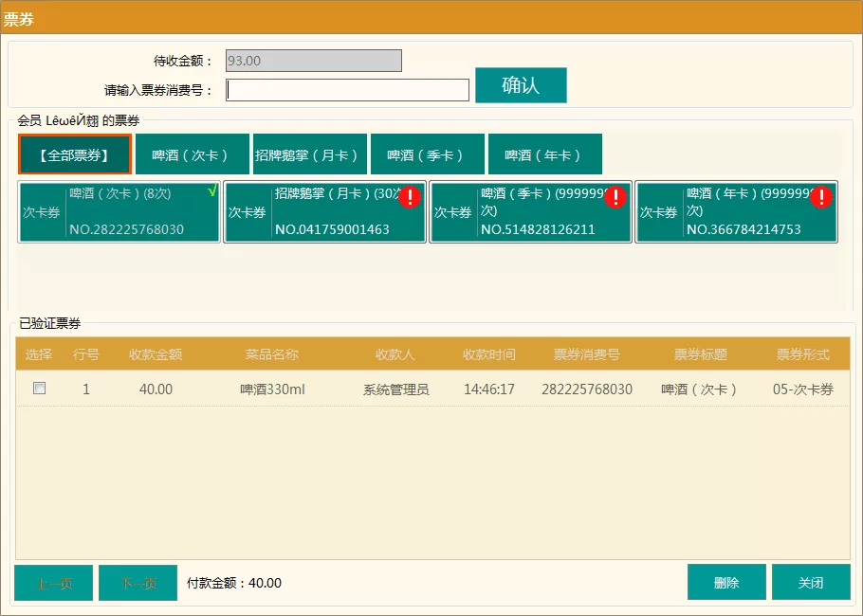Close the dialog with 关闭 button
Screen dimensions: 863x616
(x=811, y=583)
